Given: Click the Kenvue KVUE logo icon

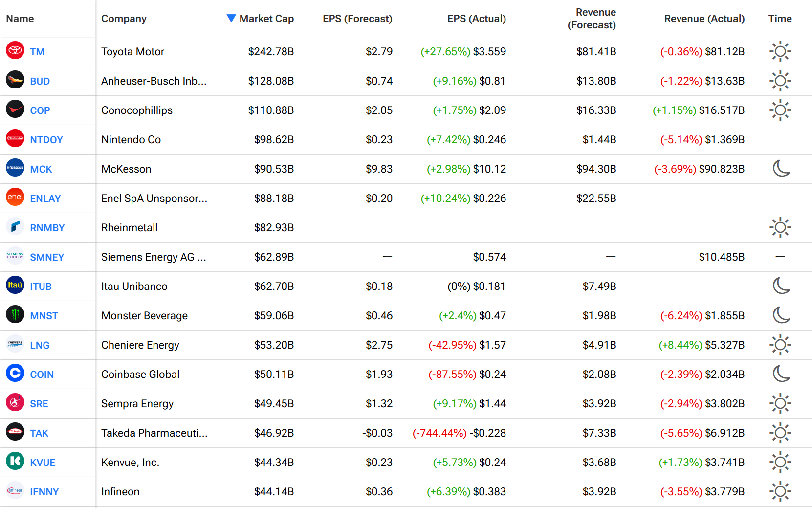Looking at the screenshot, I should click(x=15, y=461).
